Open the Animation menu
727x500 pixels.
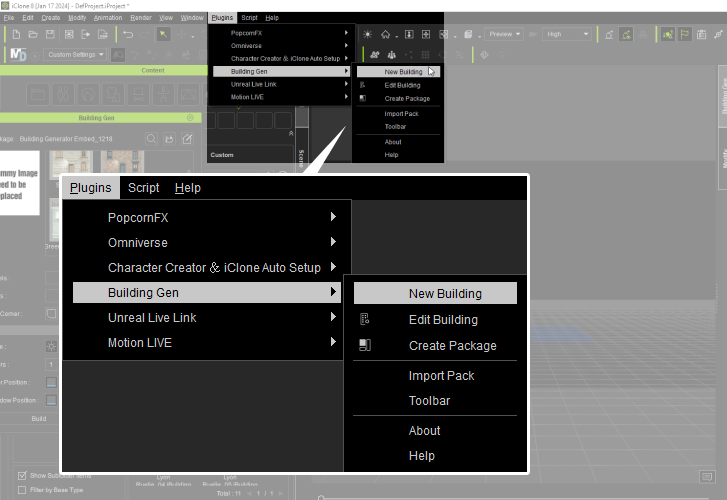click(x=108, y=18)
